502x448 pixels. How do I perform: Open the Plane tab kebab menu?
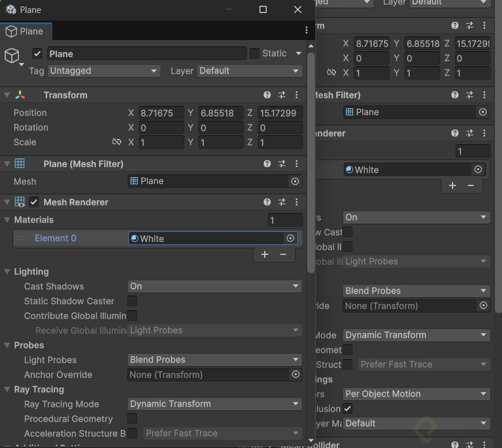coord(306,30)
